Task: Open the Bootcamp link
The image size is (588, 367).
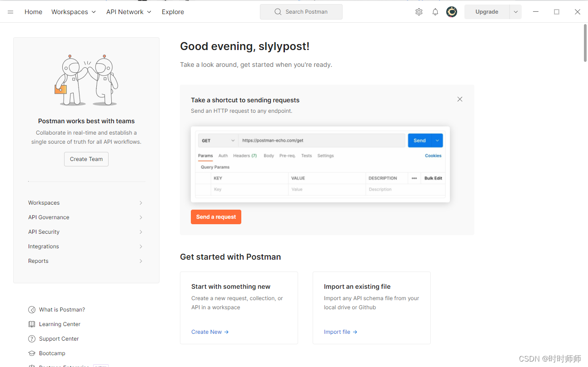Action: point(52,353)
